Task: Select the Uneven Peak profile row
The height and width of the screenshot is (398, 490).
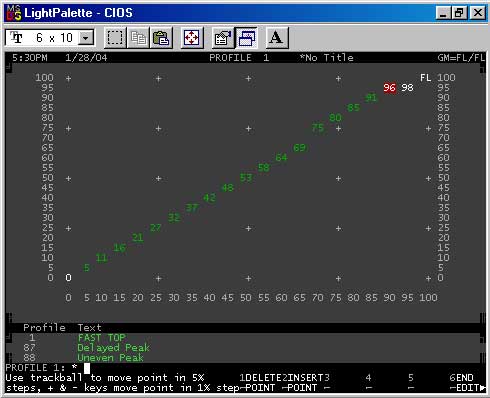Action: [x=245, y=358]
